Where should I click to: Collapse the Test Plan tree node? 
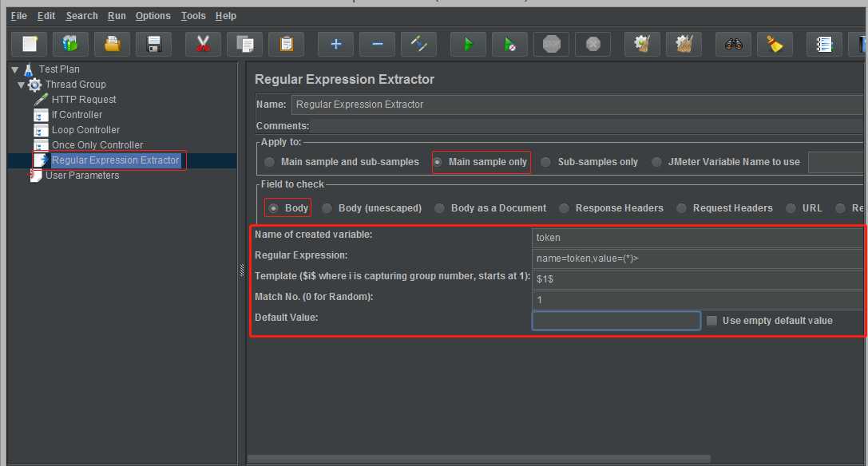pyautogui.click(x=15, y=69)
